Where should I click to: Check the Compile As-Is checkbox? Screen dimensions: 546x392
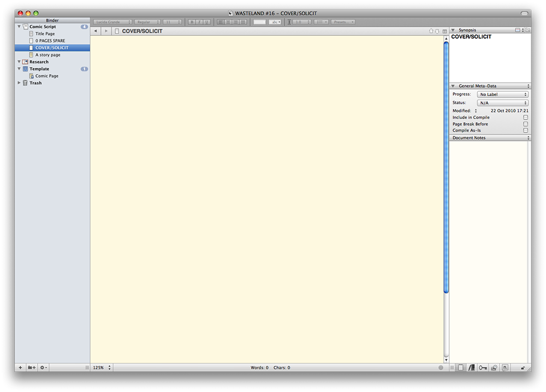click(525, 130)
